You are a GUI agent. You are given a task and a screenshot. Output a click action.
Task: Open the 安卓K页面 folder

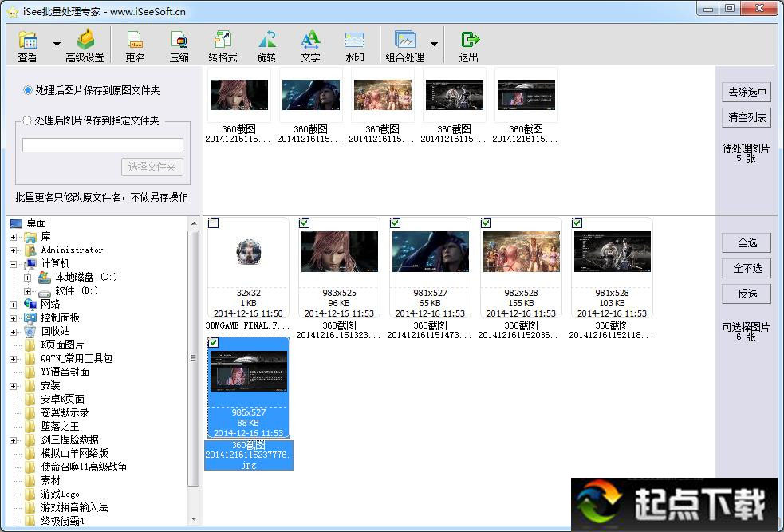click(62, 399)
